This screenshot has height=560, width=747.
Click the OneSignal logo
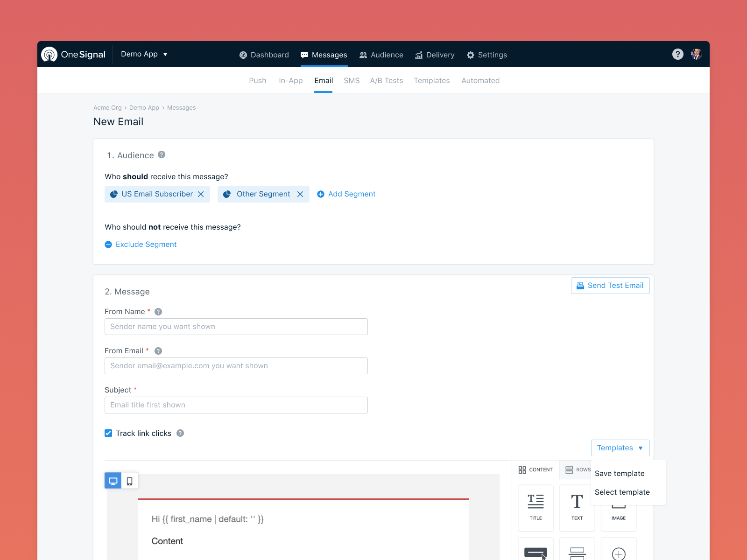[73, 54]
